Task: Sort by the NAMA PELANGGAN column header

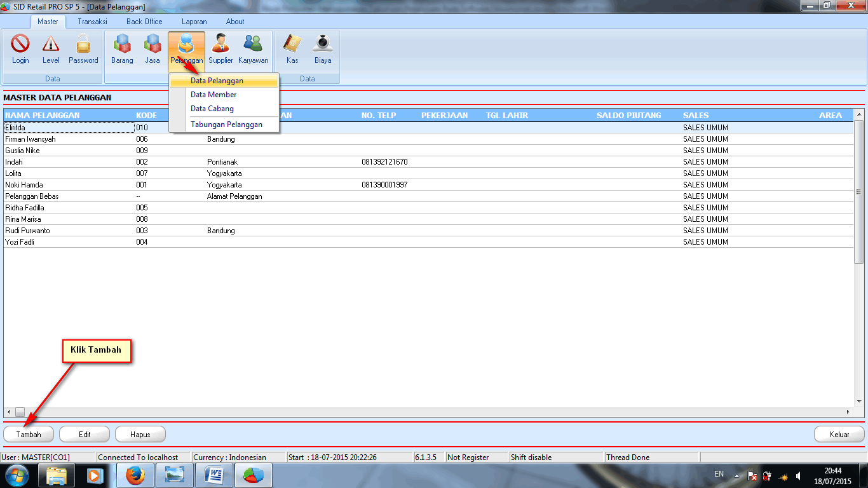Action: coord(43,116)
